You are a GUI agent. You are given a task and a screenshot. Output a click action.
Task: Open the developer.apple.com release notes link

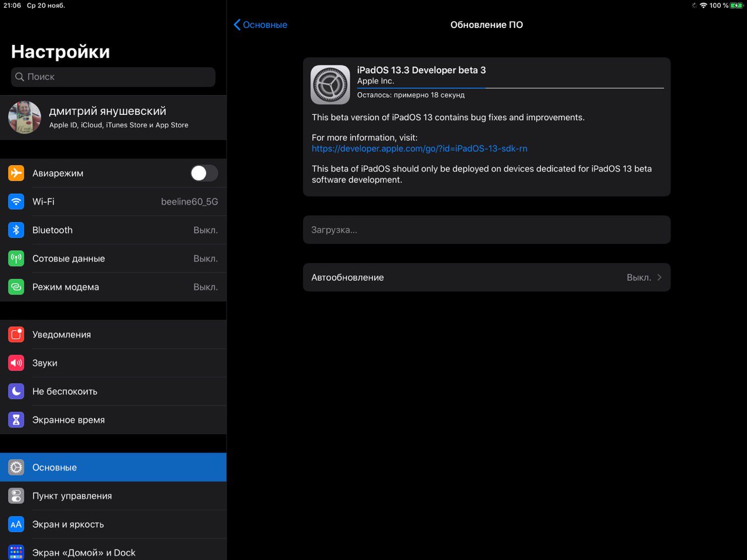pyautogui.click(x=420, y=149)
